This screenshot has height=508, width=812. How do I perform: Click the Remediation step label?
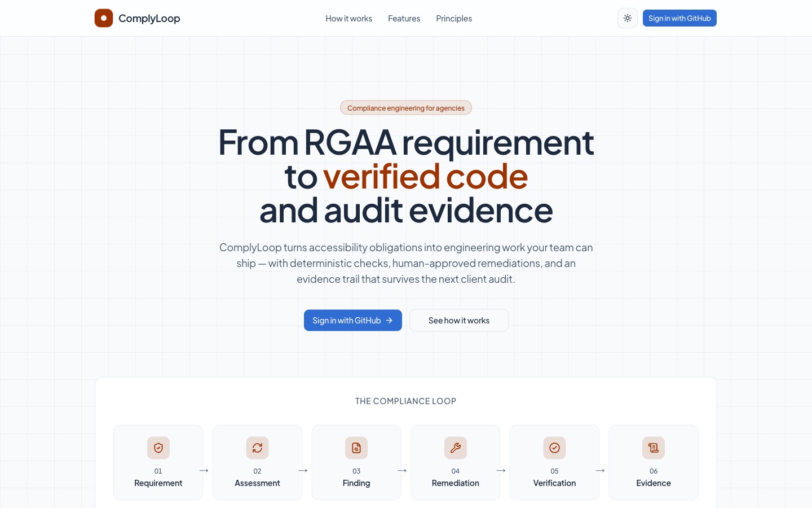pos(456,483)
